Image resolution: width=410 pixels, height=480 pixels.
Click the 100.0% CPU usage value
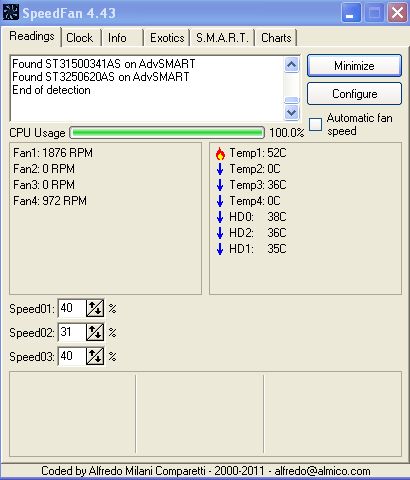click(x=287, y=133)
